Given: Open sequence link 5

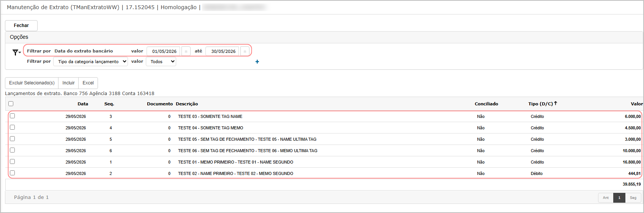Looking at the screenshot, I should [x=110, y=139].
